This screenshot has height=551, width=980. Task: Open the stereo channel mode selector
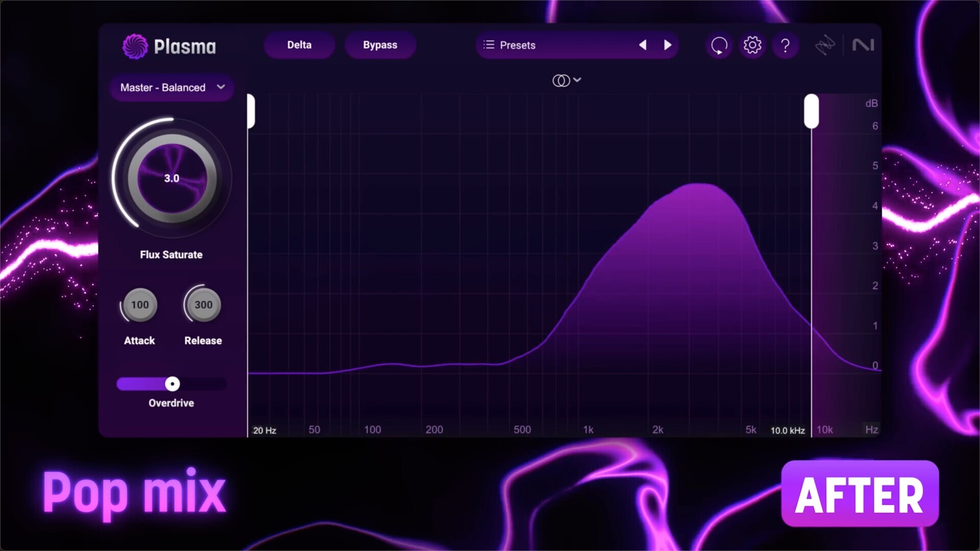567,80
